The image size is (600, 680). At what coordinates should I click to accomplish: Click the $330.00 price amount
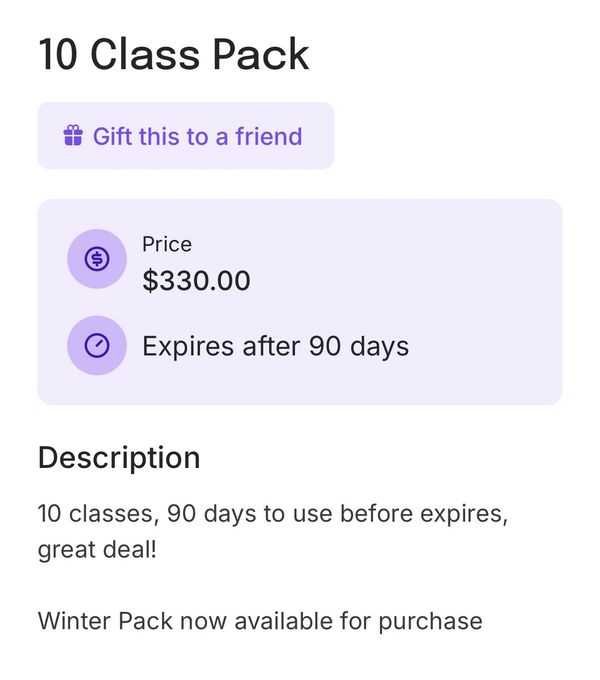pyautogui.click(x=196, y=281)
